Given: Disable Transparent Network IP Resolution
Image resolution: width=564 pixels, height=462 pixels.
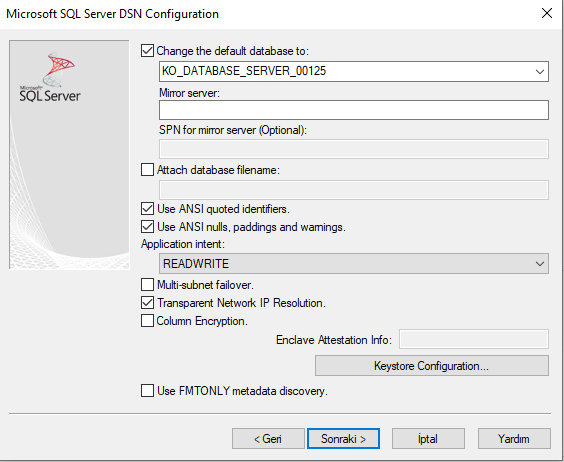Looking at the screenshot, I should pyautogui.click(x=147, y=303).
